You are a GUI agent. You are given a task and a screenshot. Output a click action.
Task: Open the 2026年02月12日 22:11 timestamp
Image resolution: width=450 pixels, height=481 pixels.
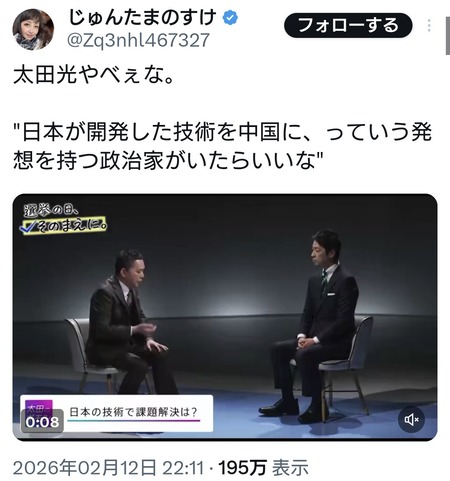pyautogui.click(x=108, y=468)
